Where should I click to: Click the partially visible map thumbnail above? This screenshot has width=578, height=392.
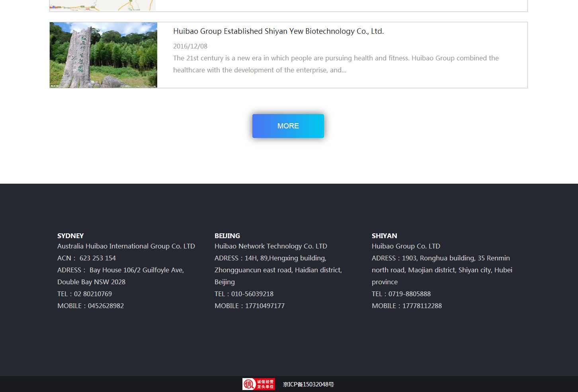[x=102, y=5]
